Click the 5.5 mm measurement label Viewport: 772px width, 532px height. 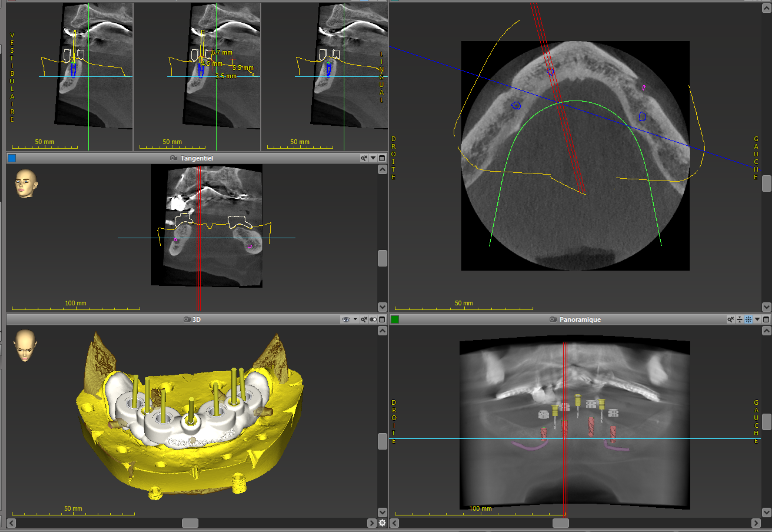243,68
